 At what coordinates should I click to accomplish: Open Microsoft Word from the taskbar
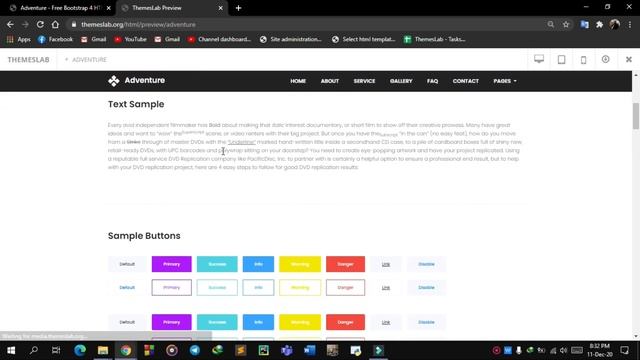[x=309, y=350]
